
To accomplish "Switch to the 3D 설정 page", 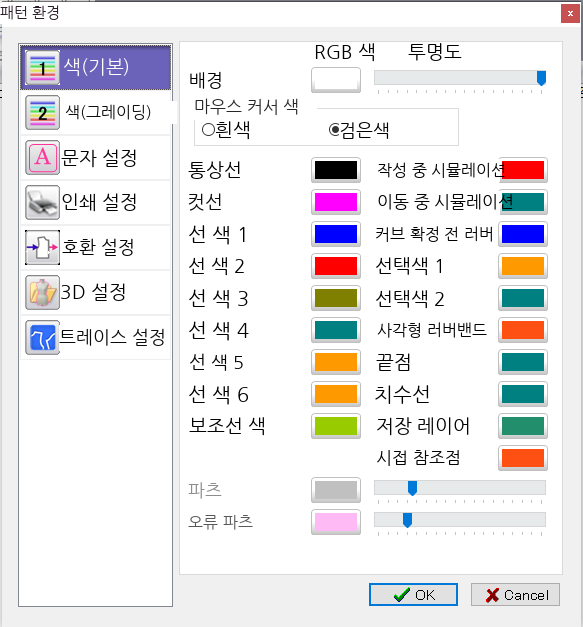I will pos(96,292).
